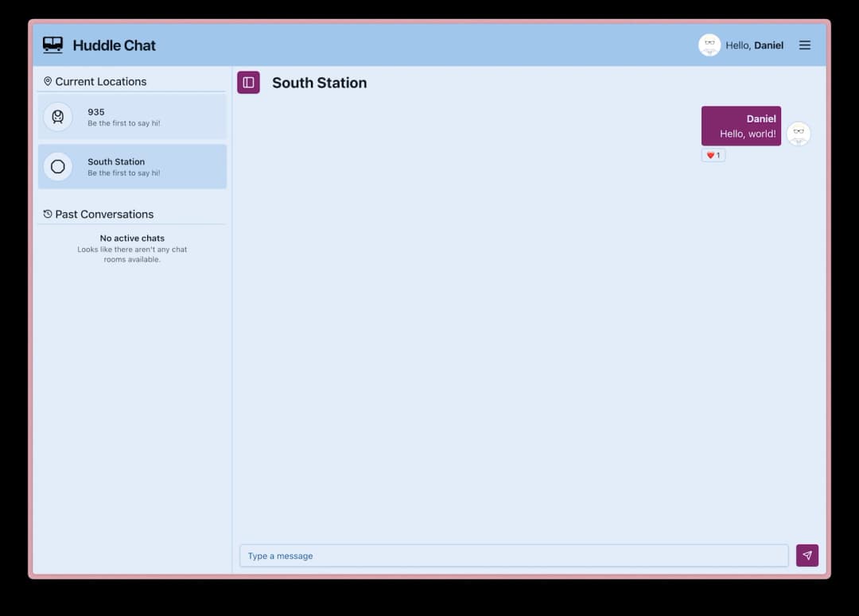Click the avatar beside the Hello, world! message
The width and height of the screenshot is (859, 616).
tap(799, 133)
